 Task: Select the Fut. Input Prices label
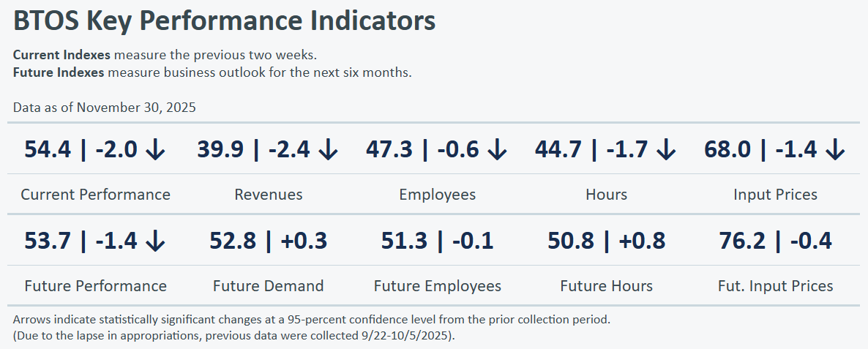click(x=775, y=286)
